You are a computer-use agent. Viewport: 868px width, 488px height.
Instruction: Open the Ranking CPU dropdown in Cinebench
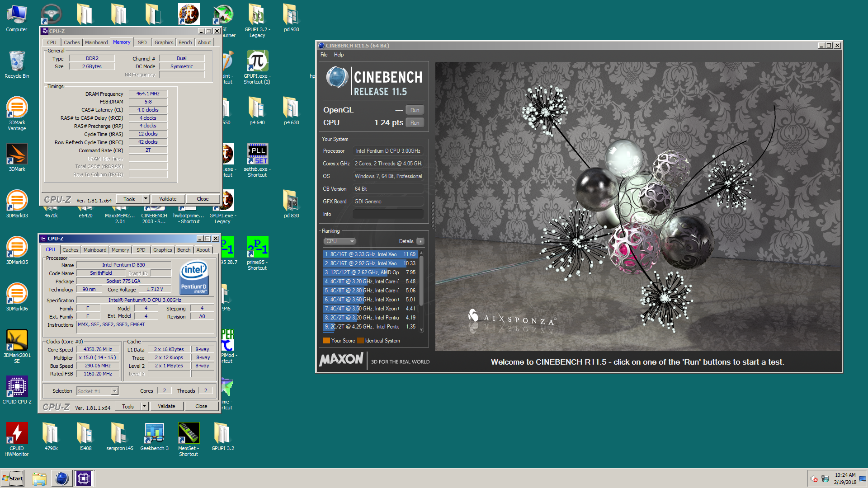(340, 241)
